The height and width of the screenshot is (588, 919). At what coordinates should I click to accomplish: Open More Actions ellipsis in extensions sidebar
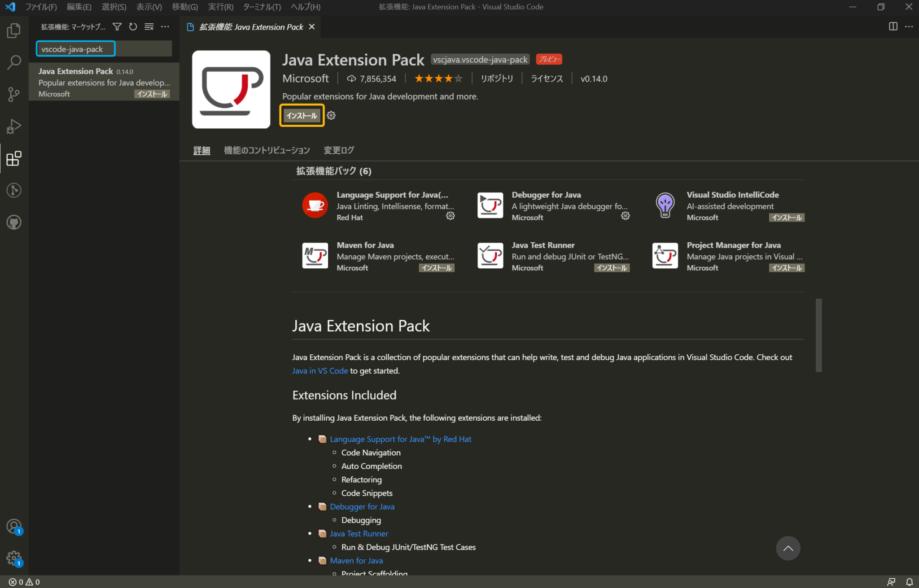click(x=165, y=27)
